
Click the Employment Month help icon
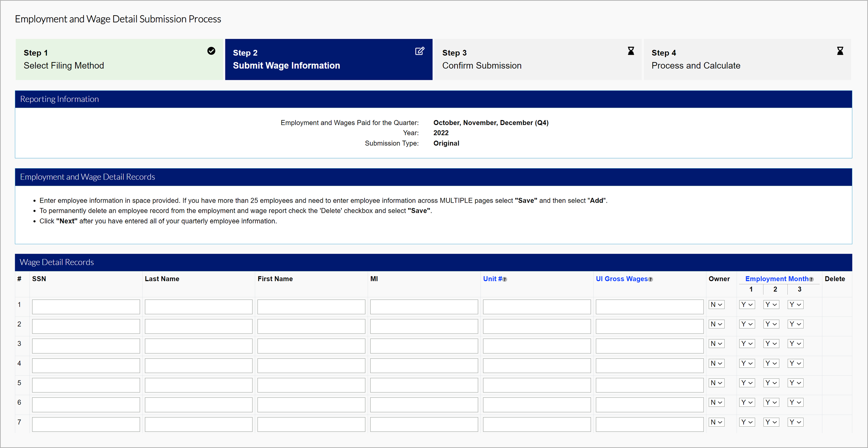point(811,279)
